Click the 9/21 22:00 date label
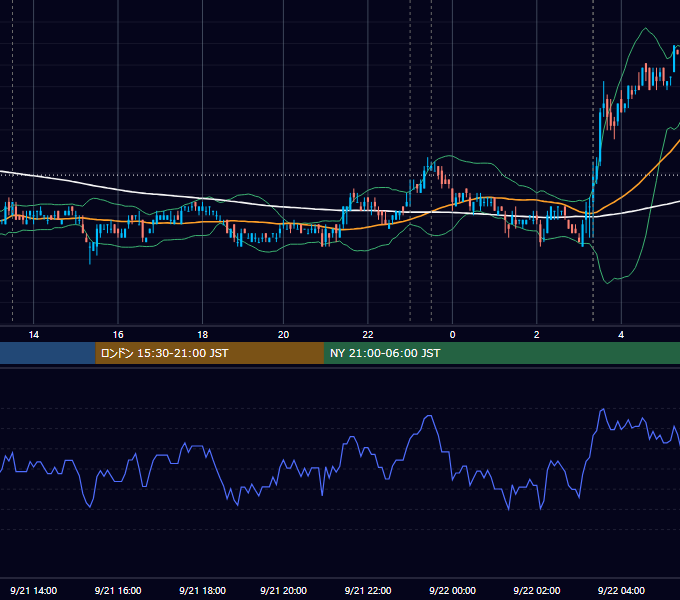Image resolution: width=680 pixels, height=600 pixels. tap(368, 590)
